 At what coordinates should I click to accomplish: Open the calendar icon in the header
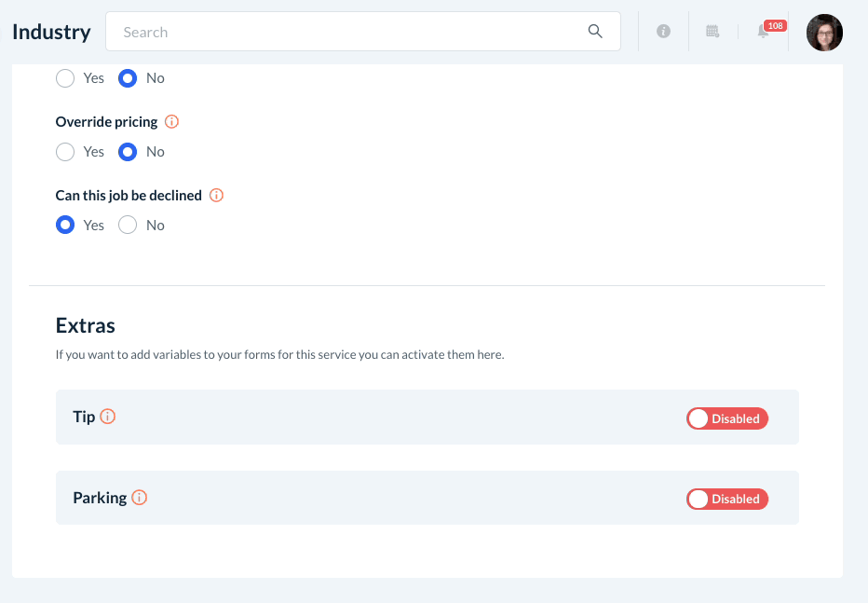[x=712, y=32]
